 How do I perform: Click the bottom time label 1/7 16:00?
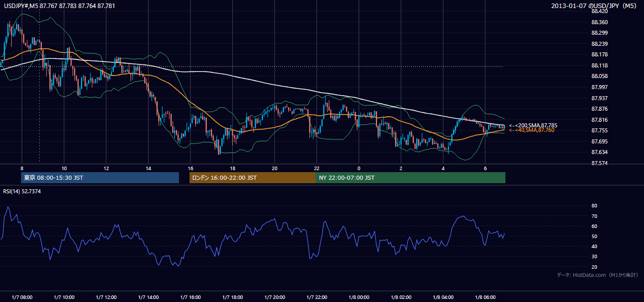click(x=190, y=297)
